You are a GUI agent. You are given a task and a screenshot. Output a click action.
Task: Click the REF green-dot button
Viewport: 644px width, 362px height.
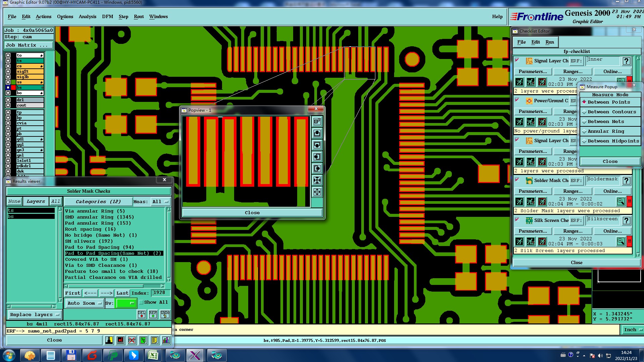click(x=153, y=314)
